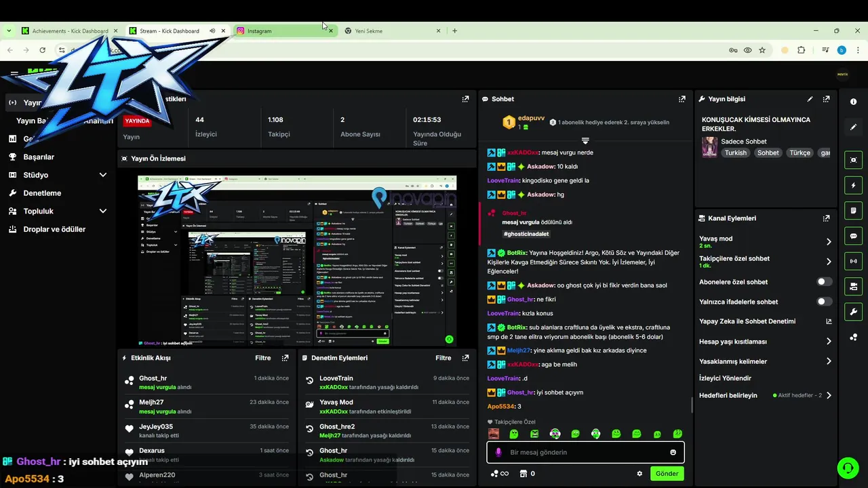Click JeyJey035 entry in Etkinlik Akışı
Viewport: 868px width, 488px height.
coord(207,431)
